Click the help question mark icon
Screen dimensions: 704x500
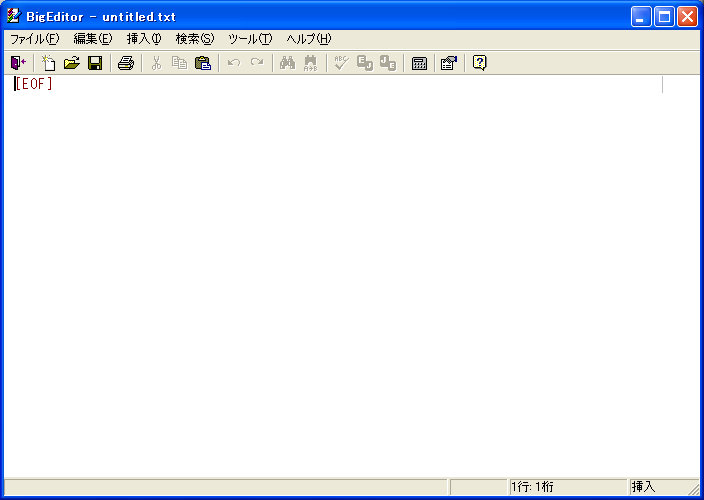[x=479, y=63]
